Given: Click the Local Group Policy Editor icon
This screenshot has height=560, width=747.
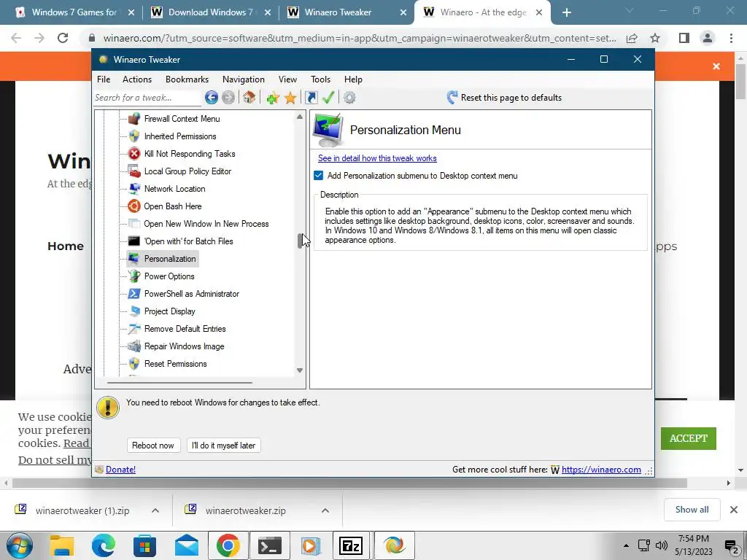Looking at the screenshot, I should (x=134, y=171).
